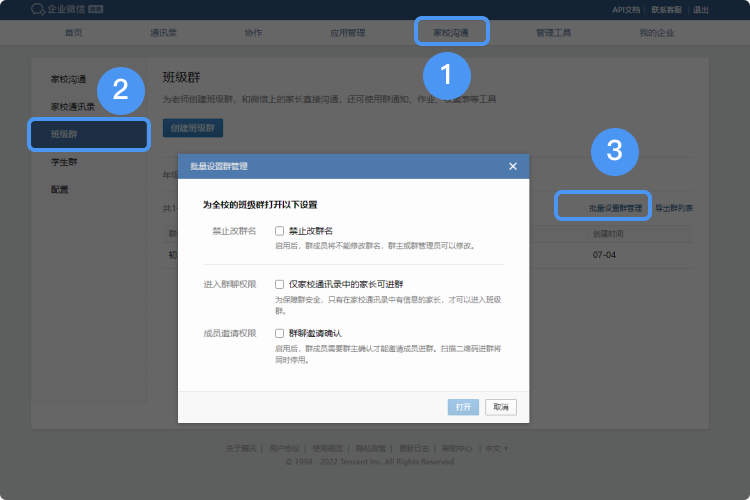Check 仅家校通讯录中的家长可进群 option

(x=279, y=284)
